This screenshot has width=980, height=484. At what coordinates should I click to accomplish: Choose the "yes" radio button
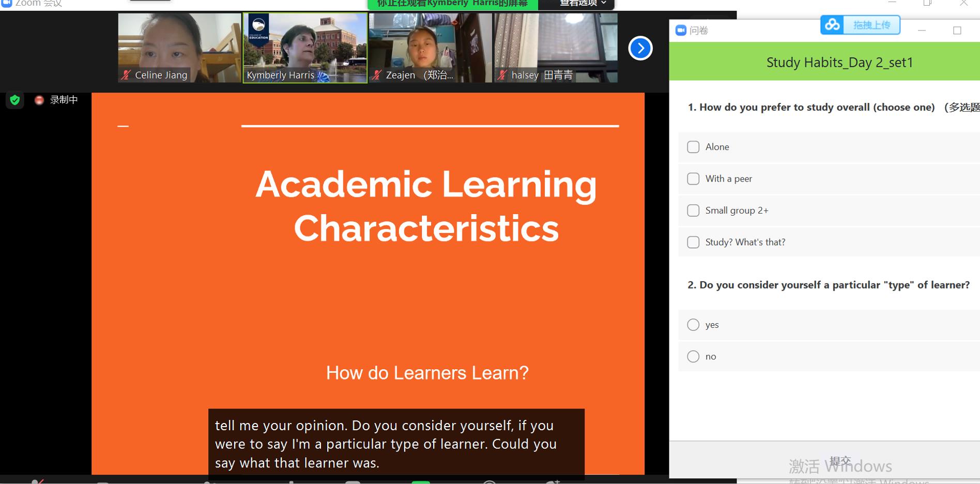tap(693, 325)
